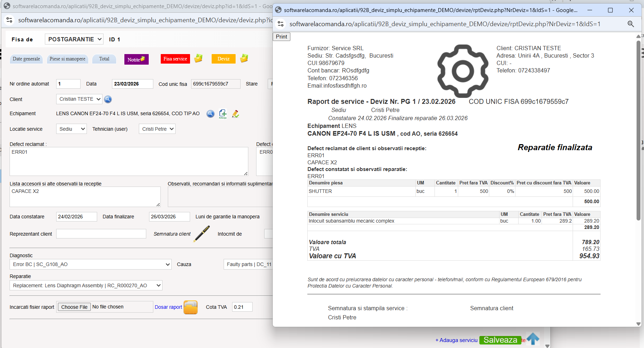The height and width of the screenshot is (348, 644).
Task: Click the Observatii recomandari text area
Action: click(x=220, y=197)
